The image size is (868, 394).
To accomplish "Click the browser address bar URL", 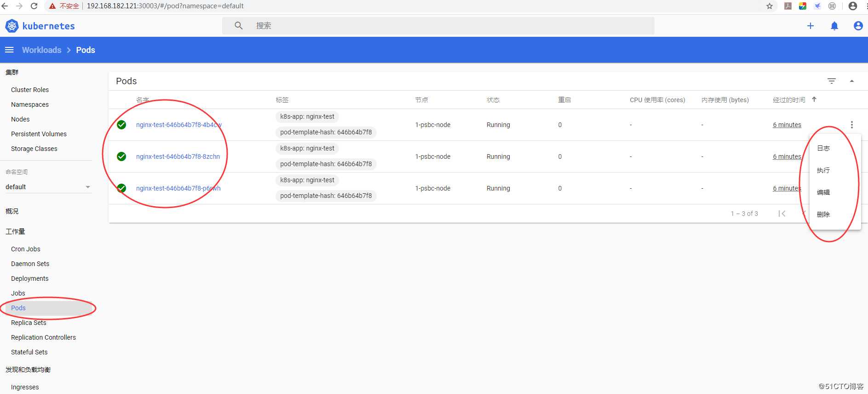I will point(165,6).
